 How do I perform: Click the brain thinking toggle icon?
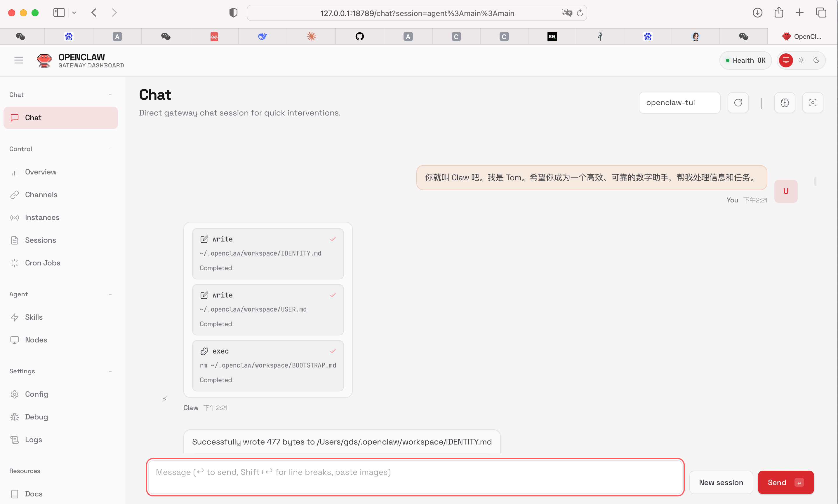(x=785, y=103)
